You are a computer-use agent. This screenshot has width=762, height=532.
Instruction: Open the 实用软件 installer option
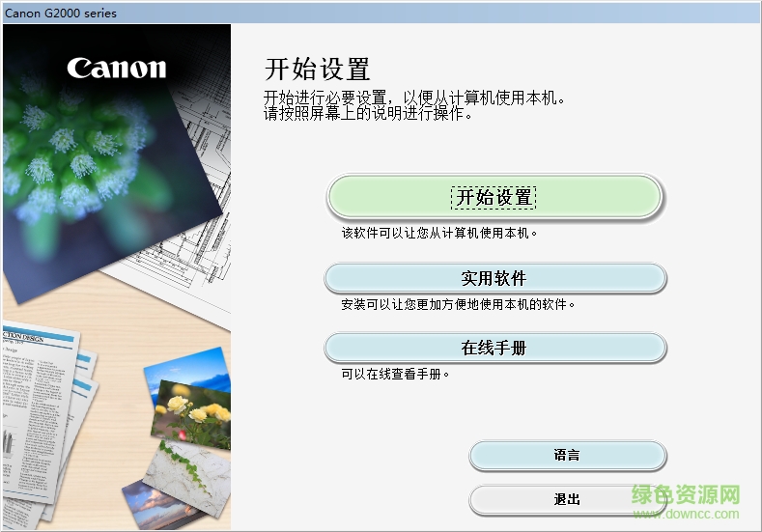pyautogui.click(x=494, y=278)
